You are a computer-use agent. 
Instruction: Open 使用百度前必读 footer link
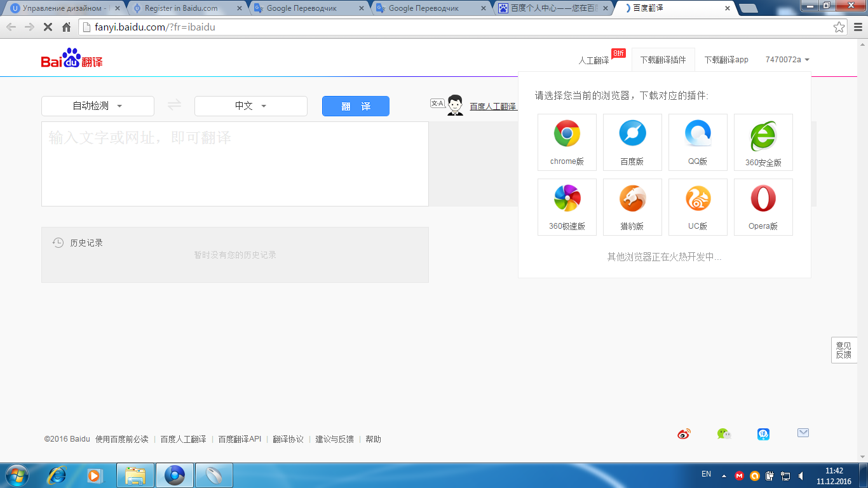[x=122, y=439]
